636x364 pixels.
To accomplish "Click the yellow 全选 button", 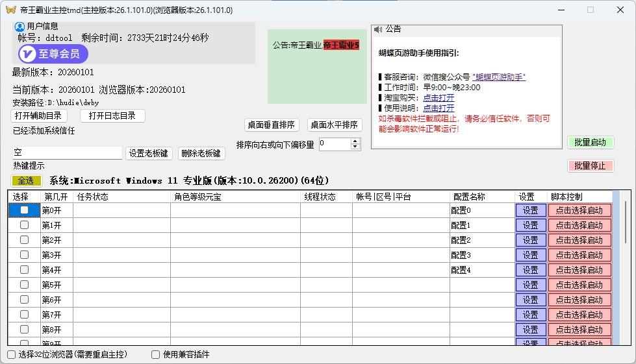I will [x=26, y=180].
